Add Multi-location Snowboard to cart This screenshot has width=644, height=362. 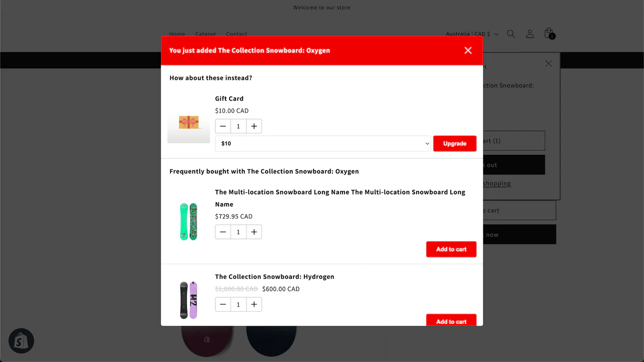point(451,249)
